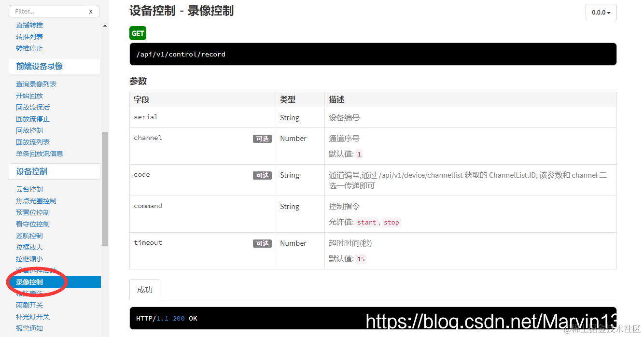Switch to the 成功 response tab
The image size is (644, 337).
point(145,290)
